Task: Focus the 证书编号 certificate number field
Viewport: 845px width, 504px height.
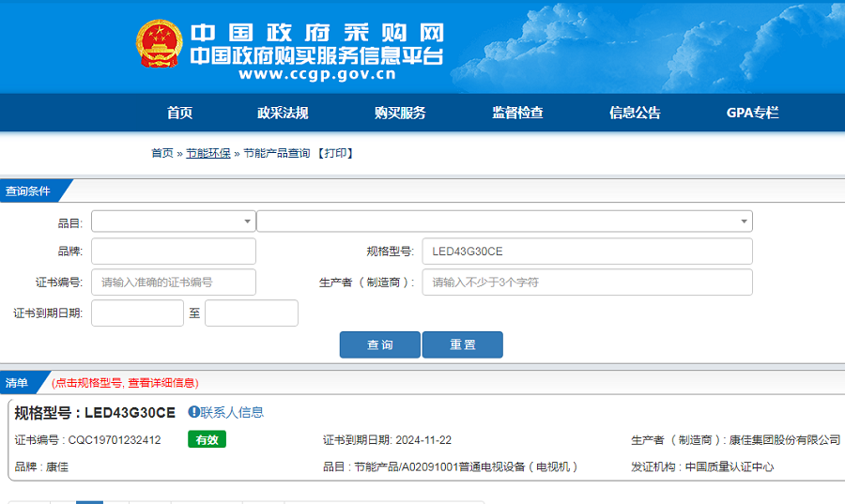Action: [174, 283]
